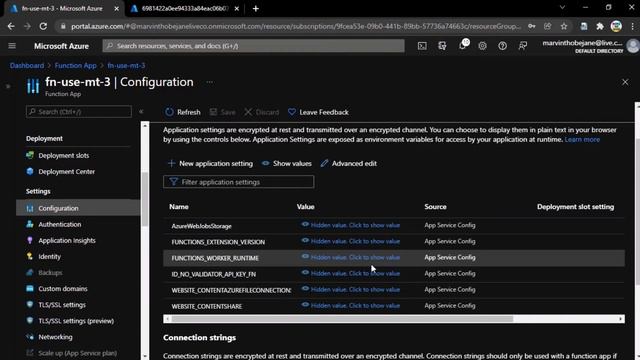Image resolution: width=640 pixels, height=360 pixels.
Task: Open TLS/SSL settings (preview) in sidebar
Action: pyautogui.click(x=76, y=321)
